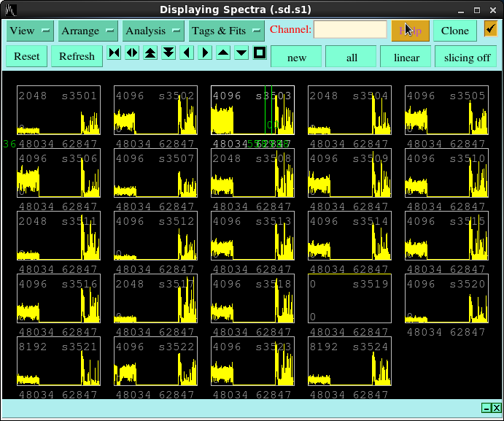
Task: Click into the Channel input field
Action: coord(350,30)
